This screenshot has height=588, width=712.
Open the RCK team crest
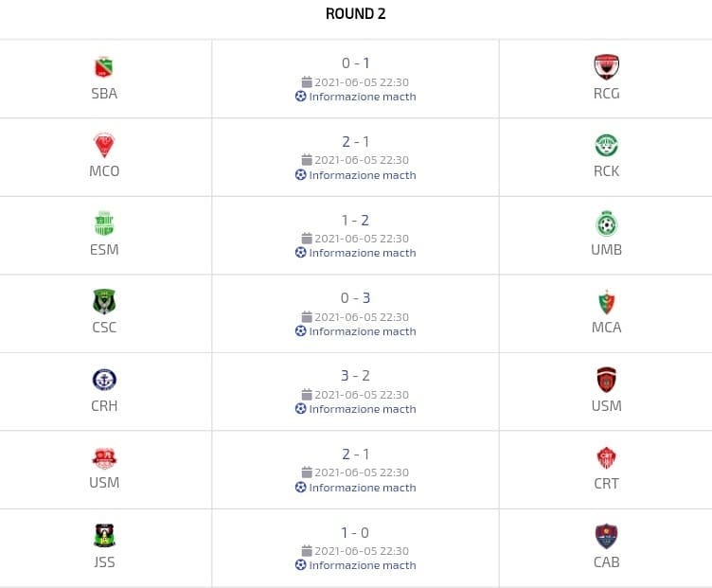[606, 145]
